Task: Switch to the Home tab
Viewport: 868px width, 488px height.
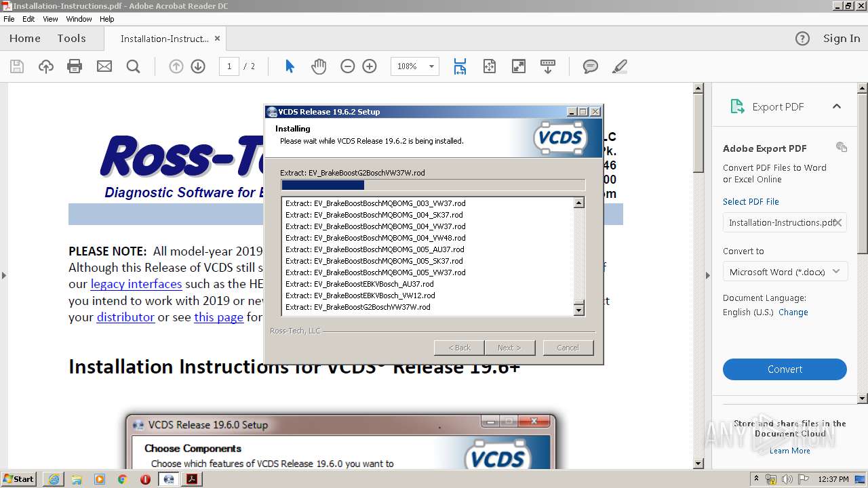Action: point(25,39)
